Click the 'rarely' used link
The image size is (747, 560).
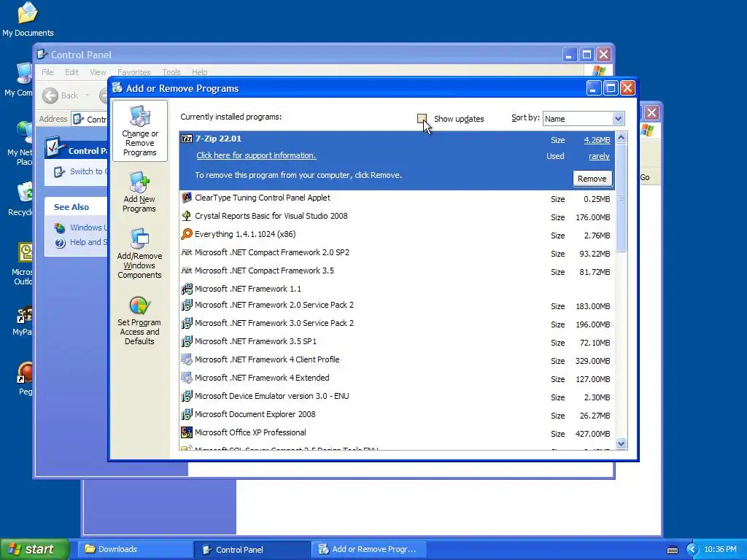599,156
